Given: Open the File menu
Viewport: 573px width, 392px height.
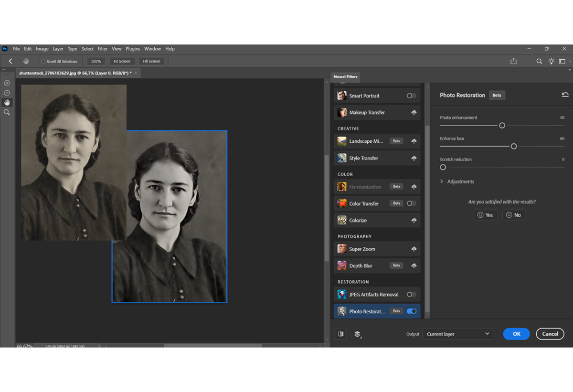Looking at the screenshot, I should point(16,49).
